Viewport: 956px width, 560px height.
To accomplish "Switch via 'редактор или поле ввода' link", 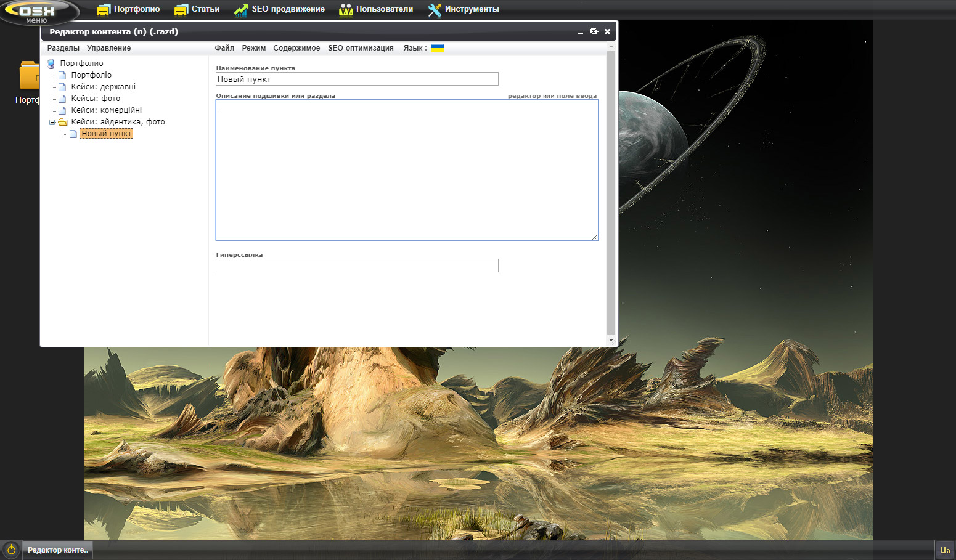I will click(x=552, y=96).
